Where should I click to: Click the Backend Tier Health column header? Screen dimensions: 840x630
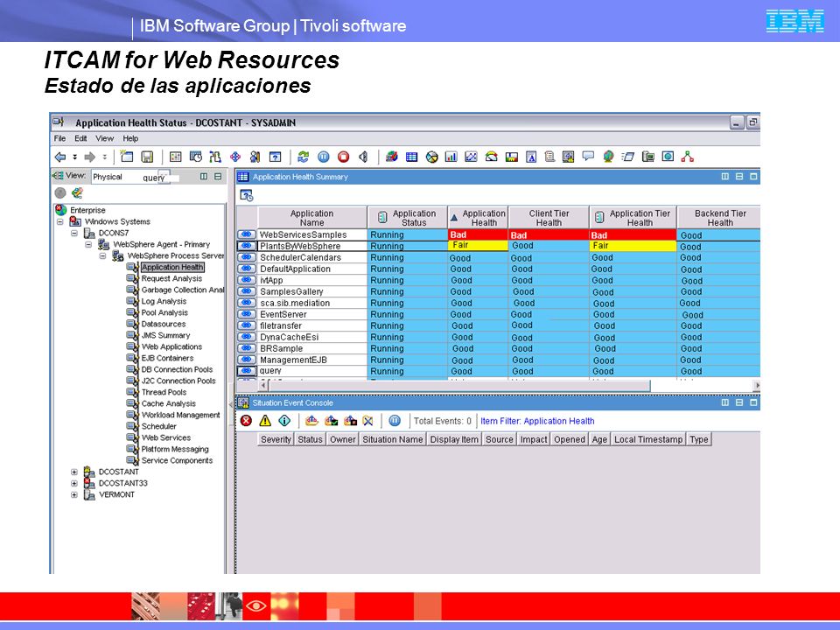(719, 218)
